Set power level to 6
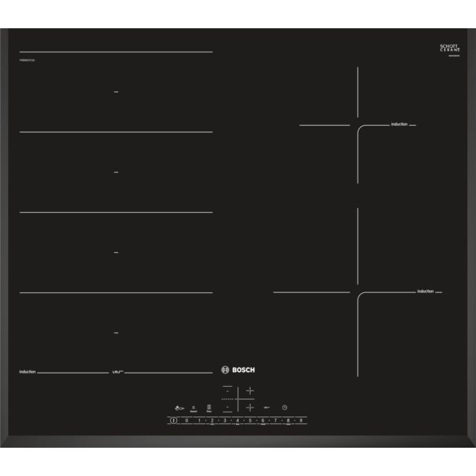476x476 pixels. click(263, 420)
